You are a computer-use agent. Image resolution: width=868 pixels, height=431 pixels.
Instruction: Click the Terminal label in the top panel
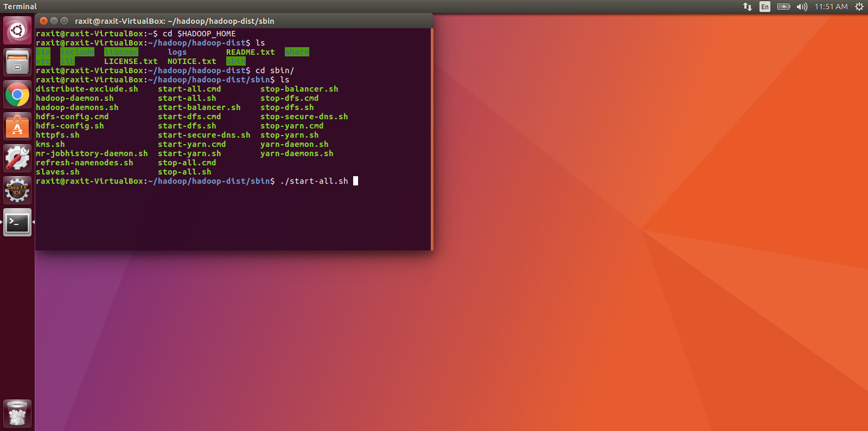[20, 7]
